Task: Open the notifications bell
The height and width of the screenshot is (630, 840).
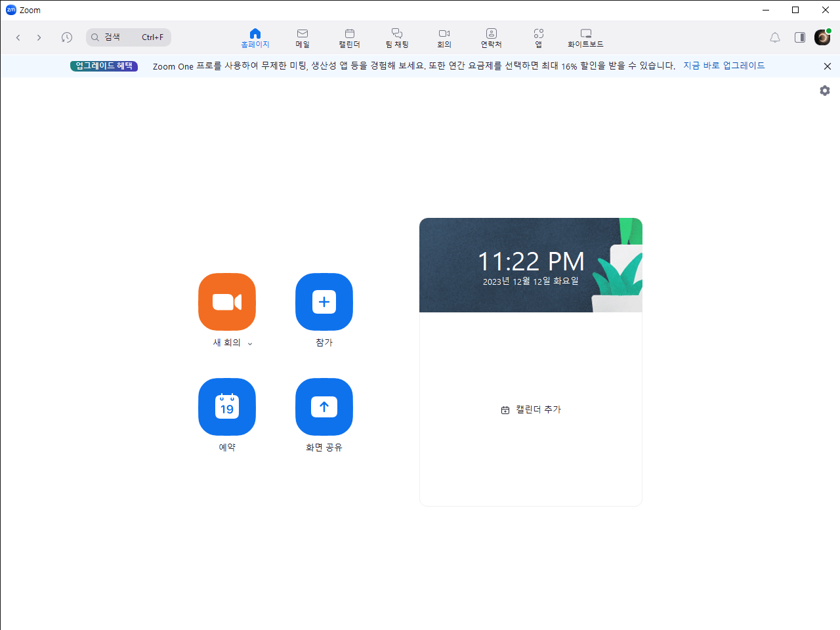Action: click(x=775, y=37)
